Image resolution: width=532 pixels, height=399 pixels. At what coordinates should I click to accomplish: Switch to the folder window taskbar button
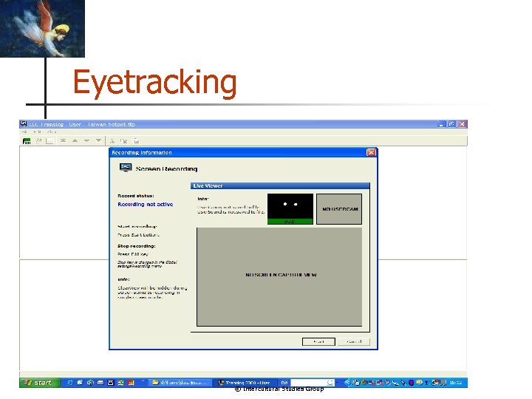click(x=180, y=383)
